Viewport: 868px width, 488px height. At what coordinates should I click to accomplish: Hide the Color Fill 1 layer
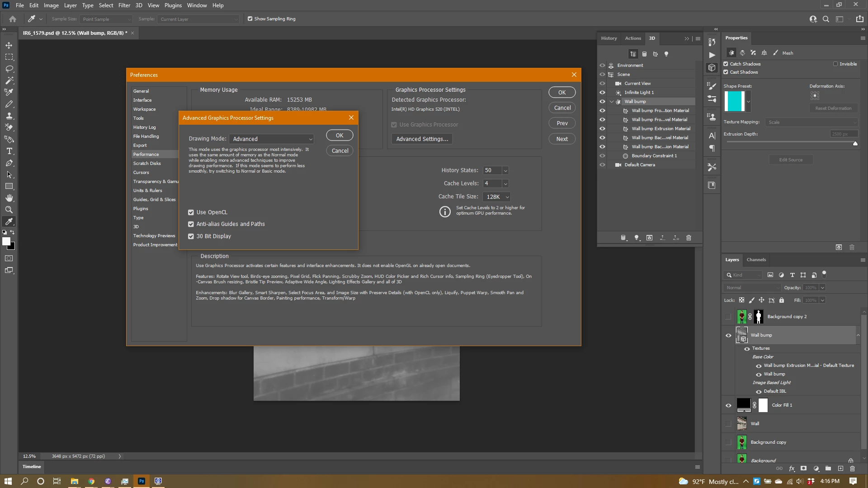click(x=728, y=405)
